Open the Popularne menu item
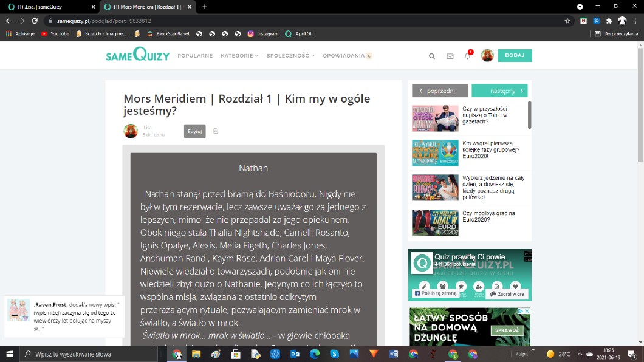This screenshot has width=644, height=362. [195, 56]
